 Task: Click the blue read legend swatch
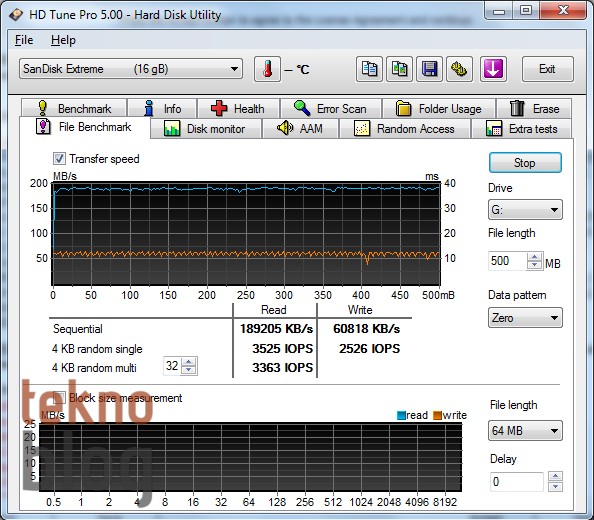click(x=401, y=415)
